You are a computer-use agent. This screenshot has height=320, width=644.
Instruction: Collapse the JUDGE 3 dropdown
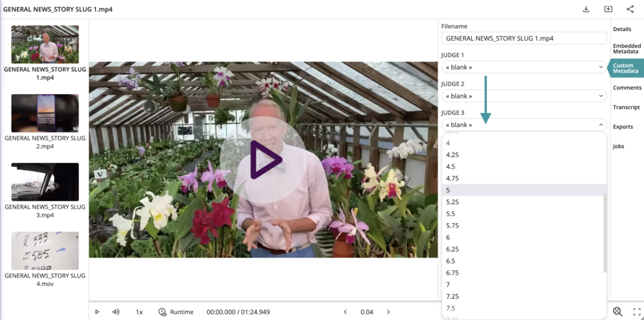pos(524,125)
